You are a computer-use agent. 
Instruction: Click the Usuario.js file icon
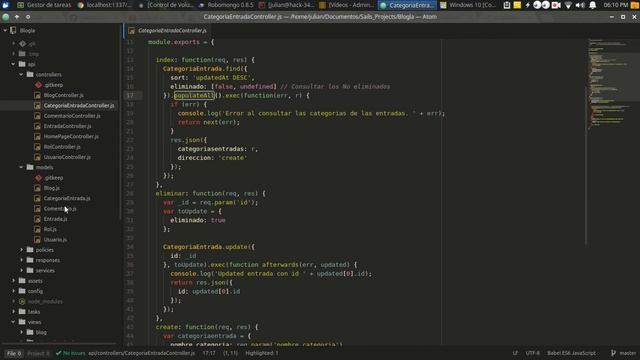[x=38, y=240]
